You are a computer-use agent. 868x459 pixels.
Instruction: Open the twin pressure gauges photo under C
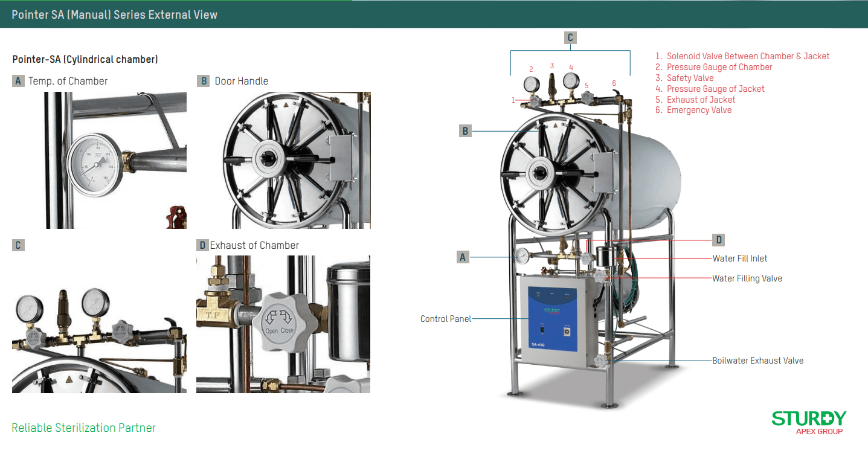click(99, 324)
